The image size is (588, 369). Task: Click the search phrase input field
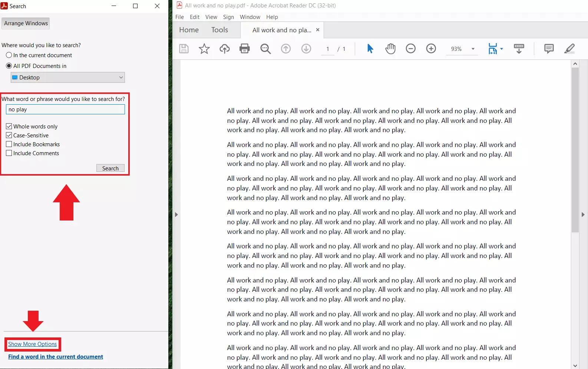[65, 110]
